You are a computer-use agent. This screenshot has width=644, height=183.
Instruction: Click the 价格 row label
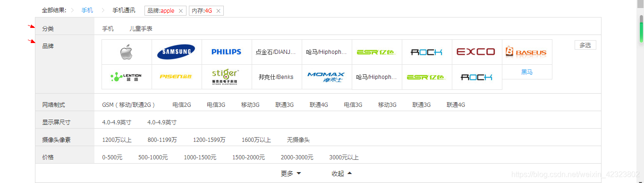click(x=48, y=157)
